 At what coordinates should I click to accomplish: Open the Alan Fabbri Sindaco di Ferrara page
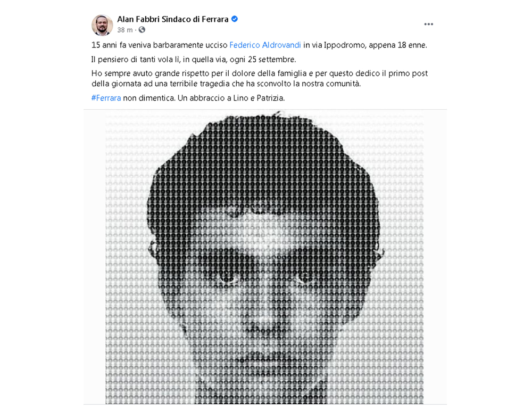(x=173, y=19)
